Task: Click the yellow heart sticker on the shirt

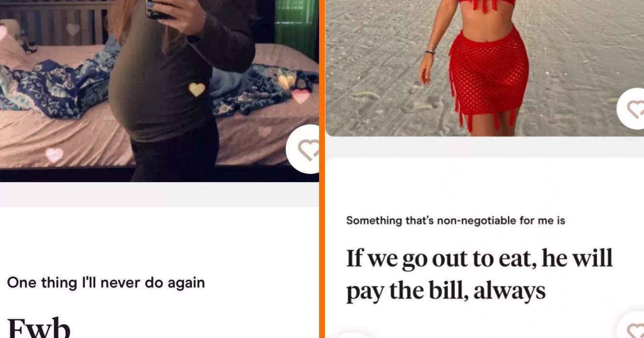Action: (x=196, y=89)
